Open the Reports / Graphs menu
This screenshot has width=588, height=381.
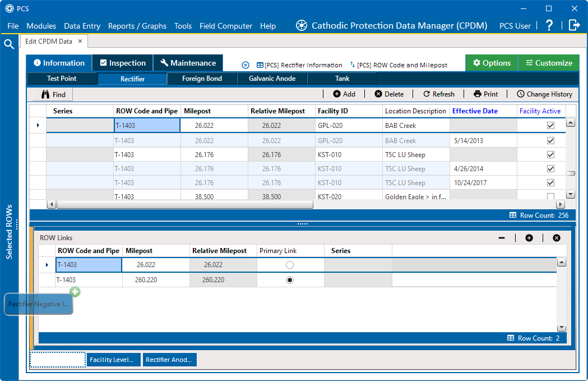[x=137, y=26]
